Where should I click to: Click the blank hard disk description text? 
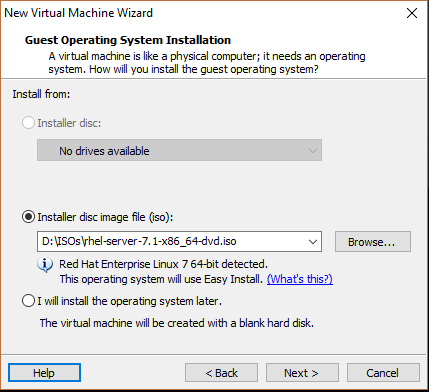coord(177,323)
